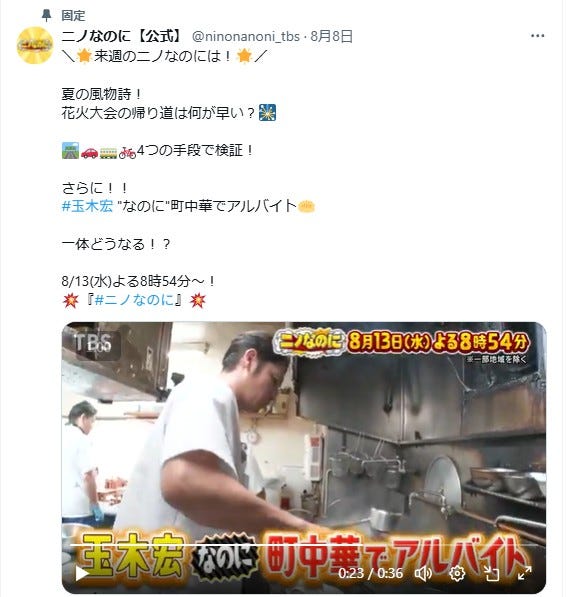Open the #ニノなのに hashtag

point(134,300)
